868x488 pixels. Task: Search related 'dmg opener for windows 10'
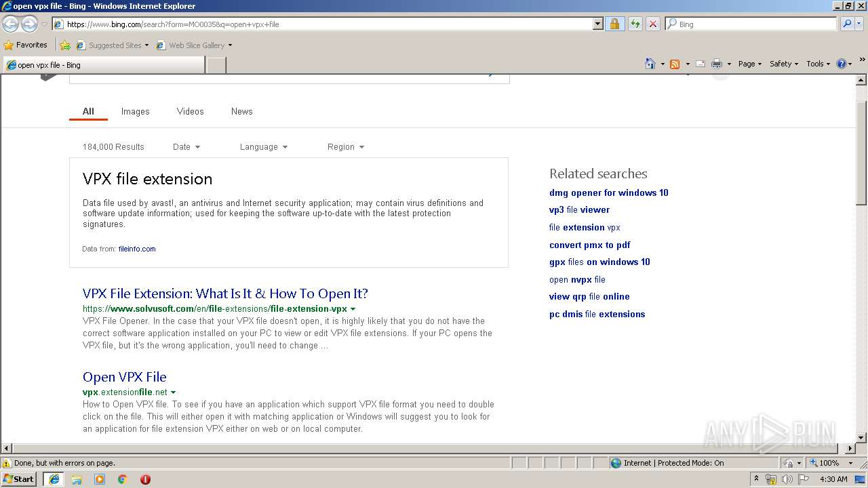[x=609, y=192]
